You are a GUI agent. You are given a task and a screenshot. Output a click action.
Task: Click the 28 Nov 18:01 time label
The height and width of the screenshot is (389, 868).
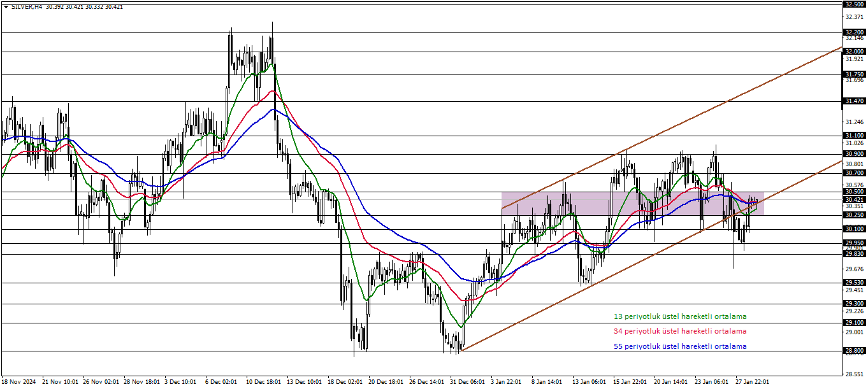142,382
